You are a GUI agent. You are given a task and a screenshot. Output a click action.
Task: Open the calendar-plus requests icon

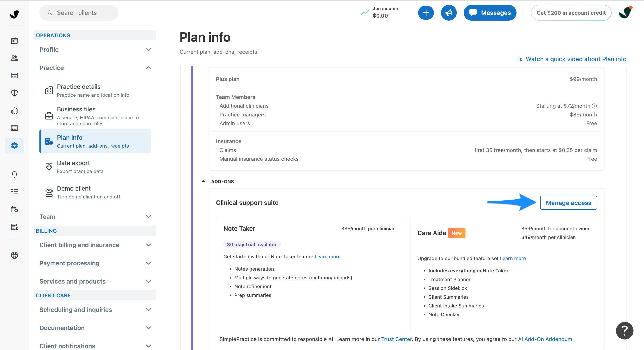pos(14,209)
